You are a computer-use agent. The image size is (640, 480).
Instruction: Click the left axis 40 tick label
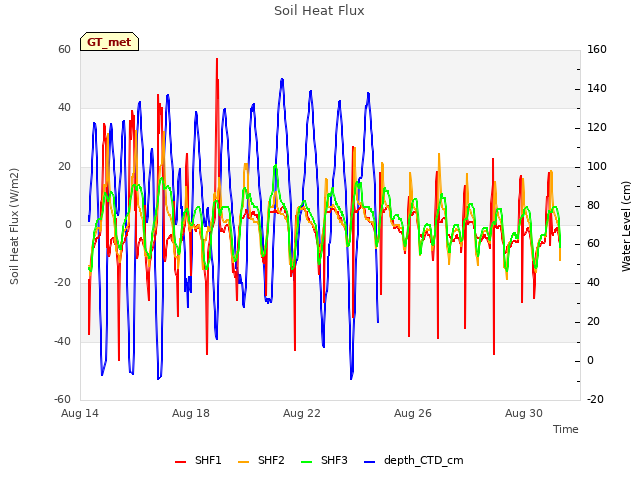pos(64,108)
